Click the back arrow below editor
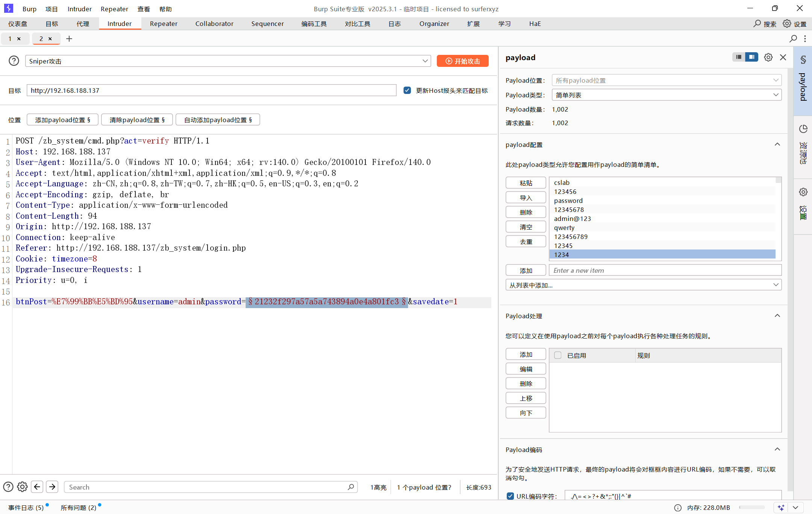This screenshot has height=514, width=812. click(37, 487)
